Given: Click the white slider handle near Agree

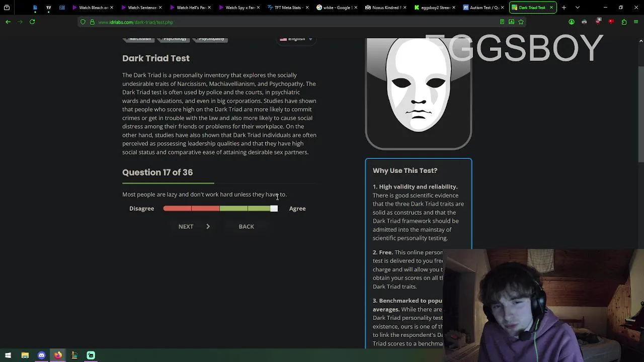Looking at the screenshot, I should pos(274,208).
